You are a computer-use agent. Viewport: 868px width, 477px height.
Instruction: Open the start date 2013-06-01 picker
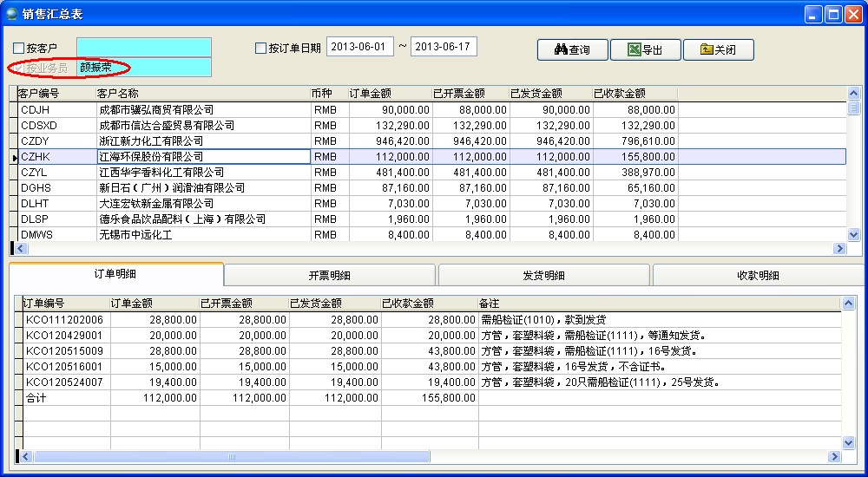pyautogui.click(x=359, y=47)
